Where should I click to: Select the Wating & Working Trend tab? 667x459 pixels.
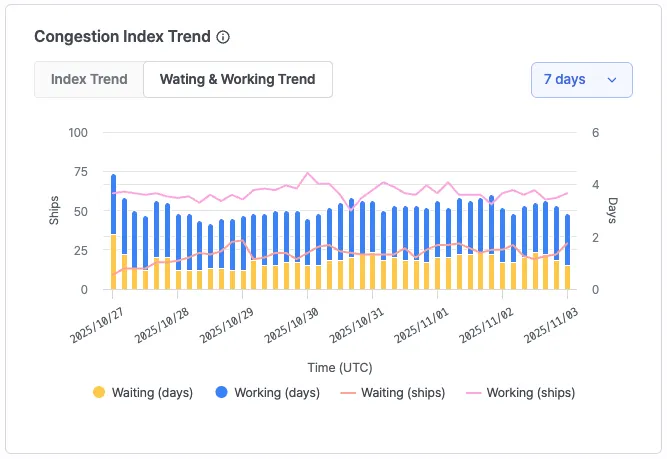click(x=238, y=79)
